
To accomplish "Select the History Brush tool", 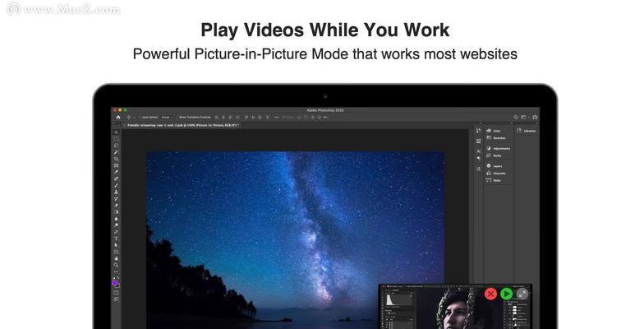I will point(117,197).
